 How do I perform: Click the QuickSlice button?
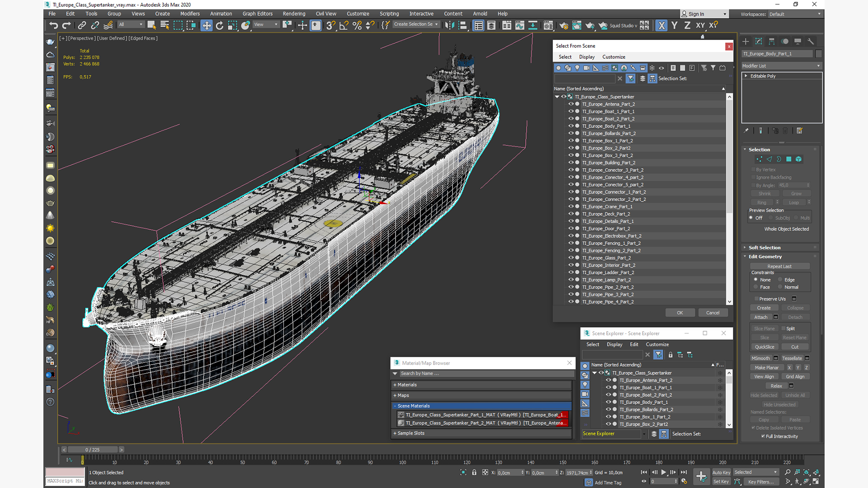[x=764, y=347]
